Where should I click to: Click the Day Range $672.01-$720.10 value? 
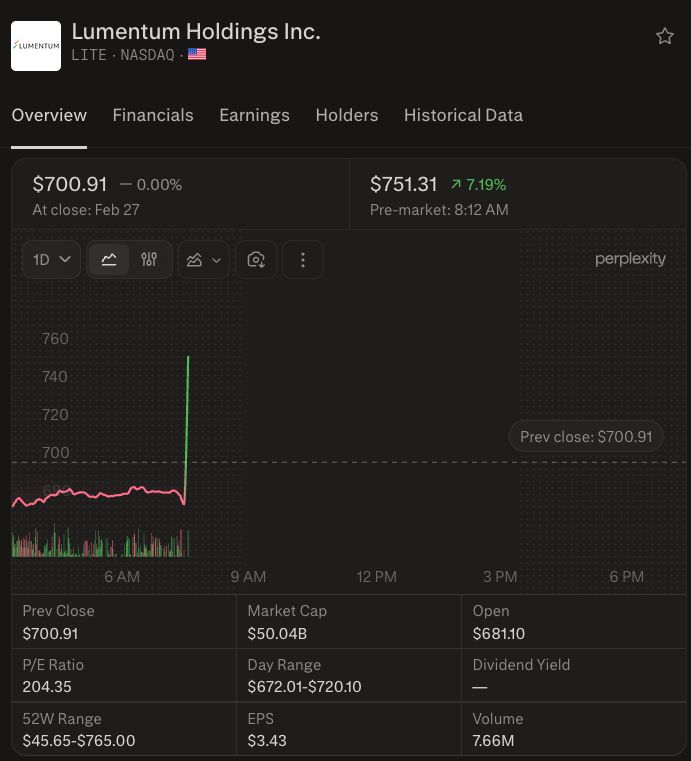[x=304, y=687]
